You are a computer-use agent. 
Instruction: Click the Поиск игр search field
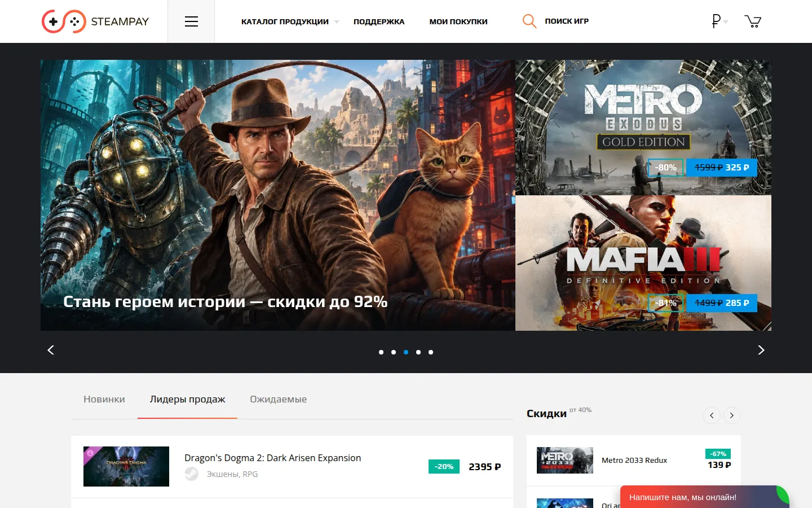[567, 21]
